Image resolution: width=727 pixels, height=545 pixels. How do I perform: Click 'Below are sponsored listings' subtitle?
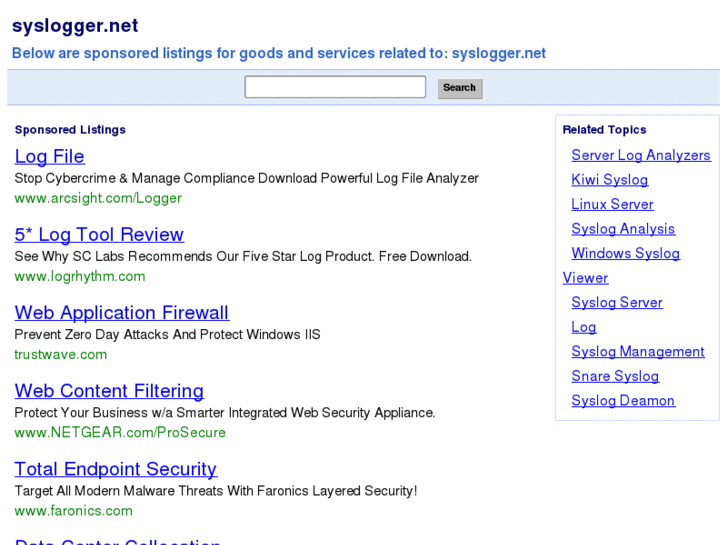click(x=279, y=53)
